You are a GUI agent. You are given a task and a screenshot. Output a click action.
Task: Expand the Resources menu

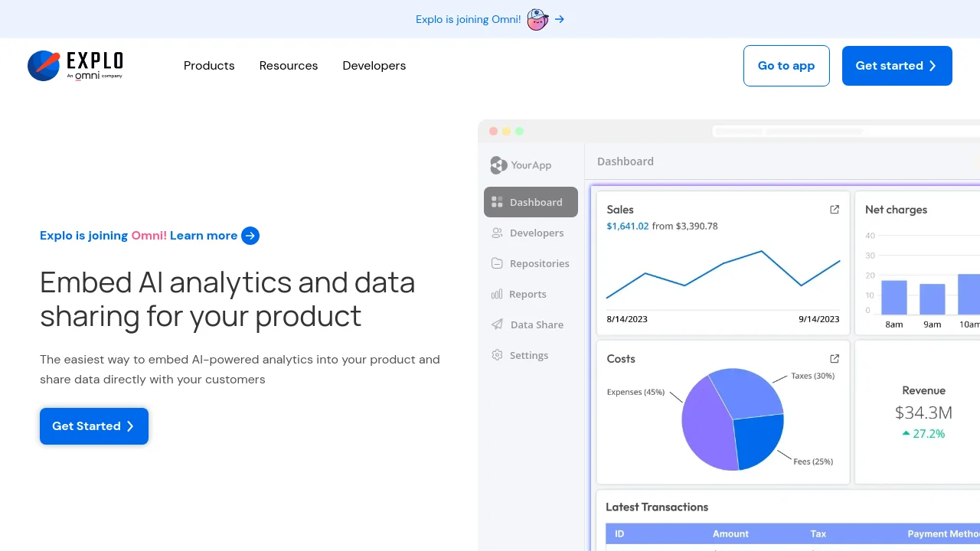pos(289,66)
